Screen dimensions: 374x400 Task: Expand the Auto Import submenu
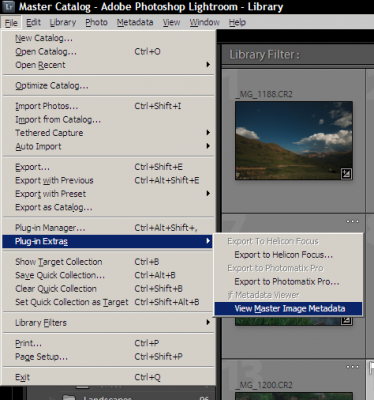tap(109, 146)
